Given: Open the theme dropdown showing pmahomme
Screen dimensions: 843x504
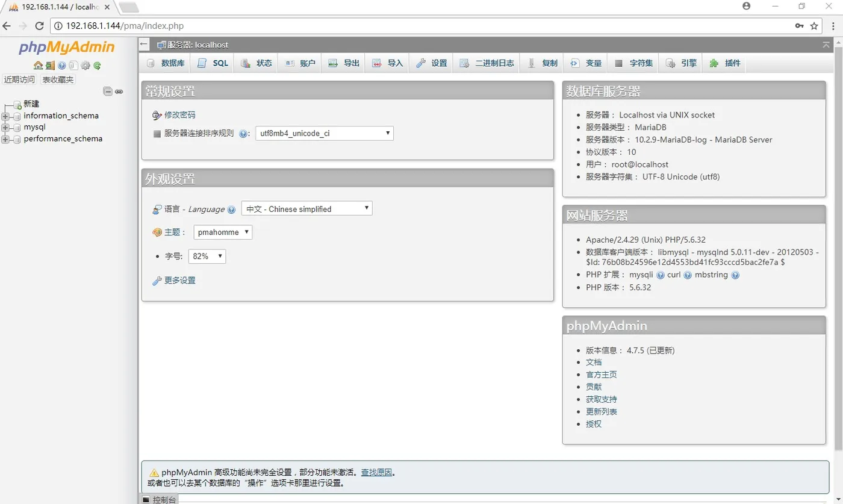Looking at the screenshot, I should pyautogui.click(x=223, y=232).
